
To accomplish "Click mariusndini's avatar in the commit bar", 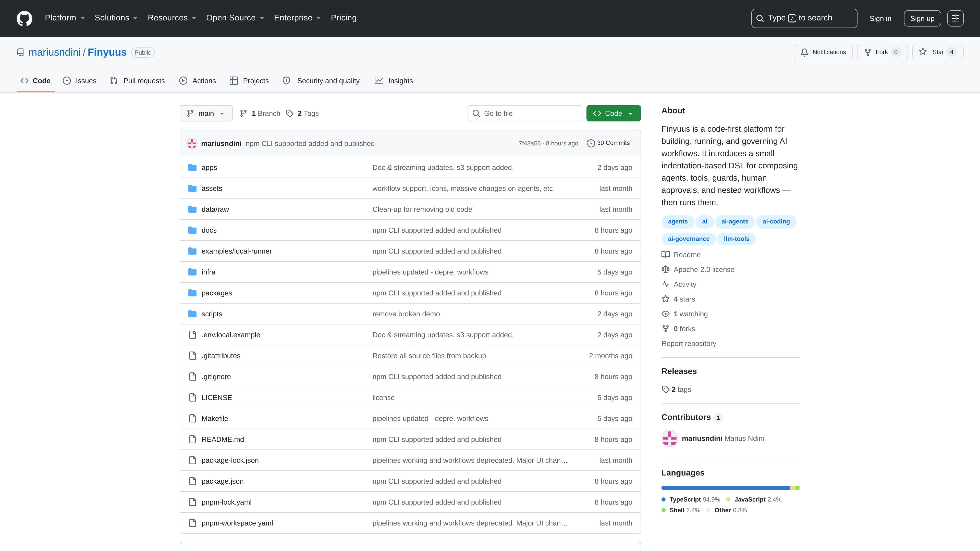I will (x=192, y=143).
